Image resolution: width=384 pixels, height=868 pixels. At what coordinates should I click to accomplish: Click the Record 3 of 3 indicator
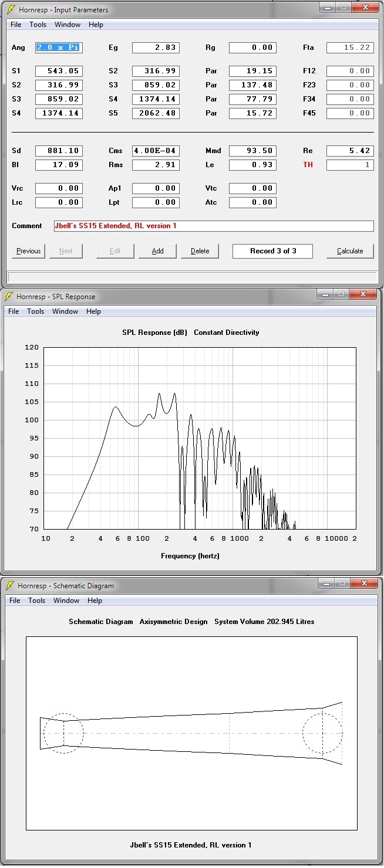click(x=273, y=251)
